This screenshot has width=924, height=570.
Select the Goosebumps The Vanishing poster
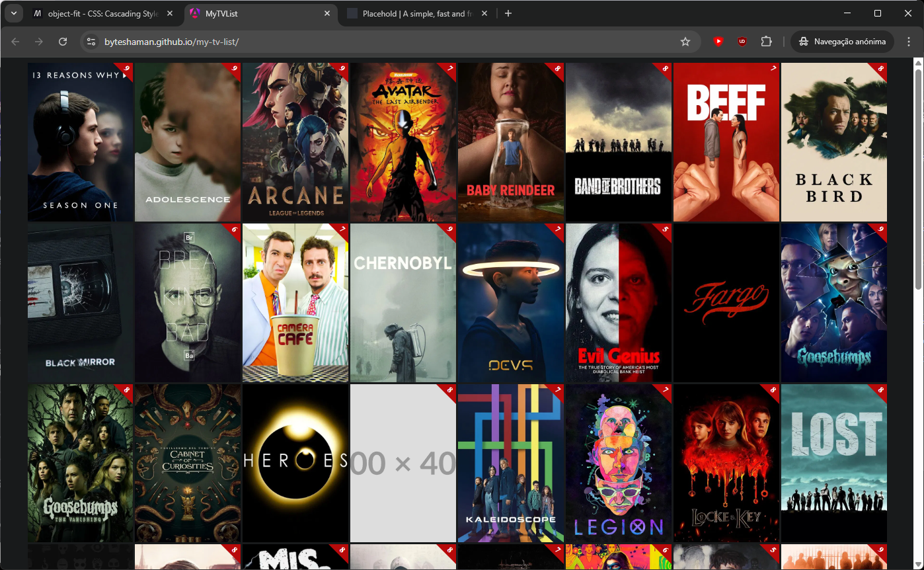81,464
